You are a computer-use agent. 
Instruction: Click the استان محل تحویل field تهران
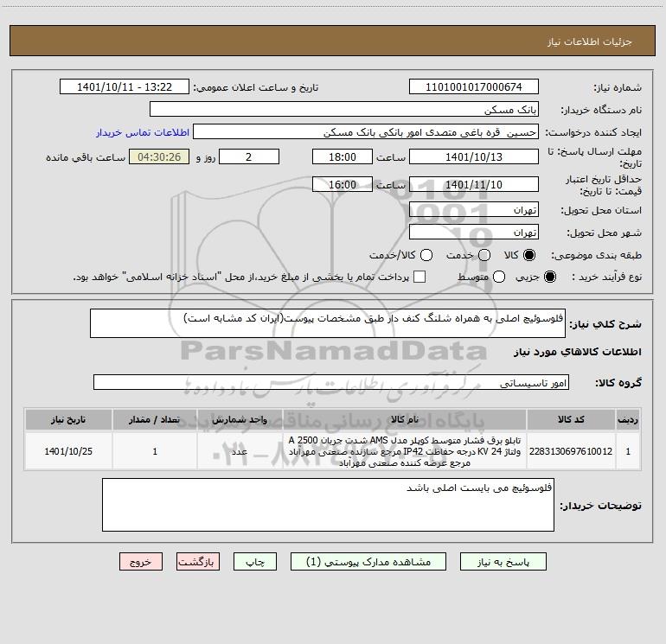coord(474,210)
